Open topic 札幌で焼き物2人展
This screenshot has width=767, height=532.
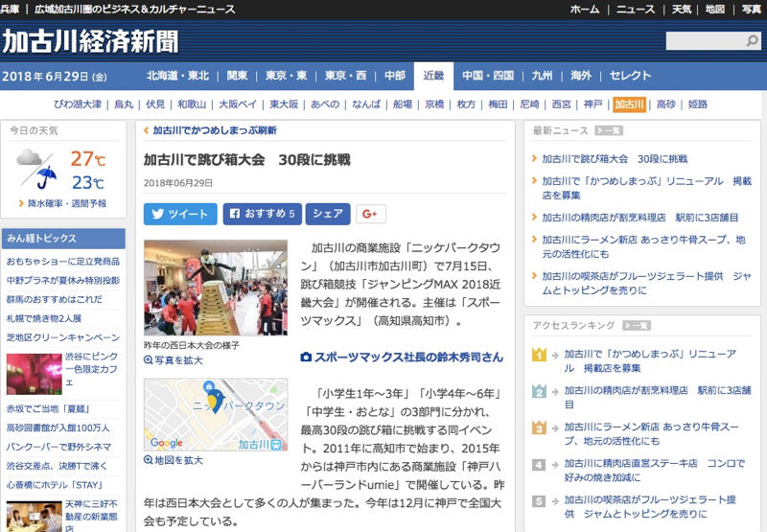pyautogui.click(x=43, y=319)
